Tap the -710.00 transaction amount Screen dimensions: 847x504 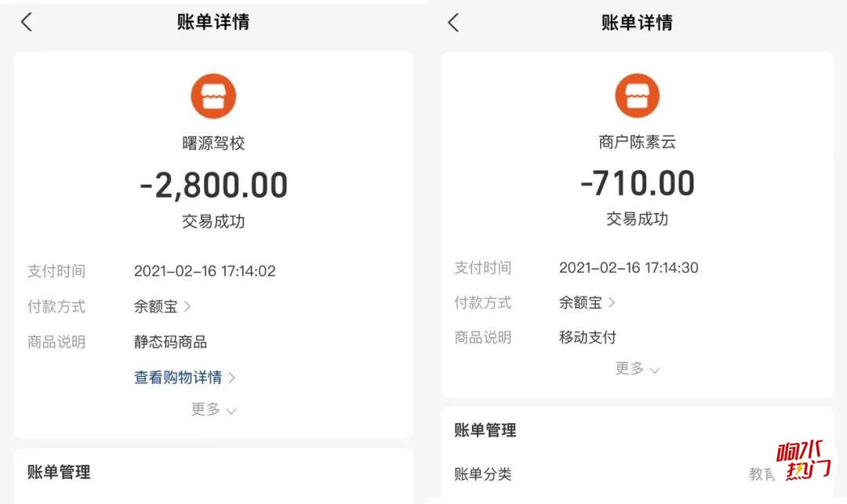tap(638, 183)
